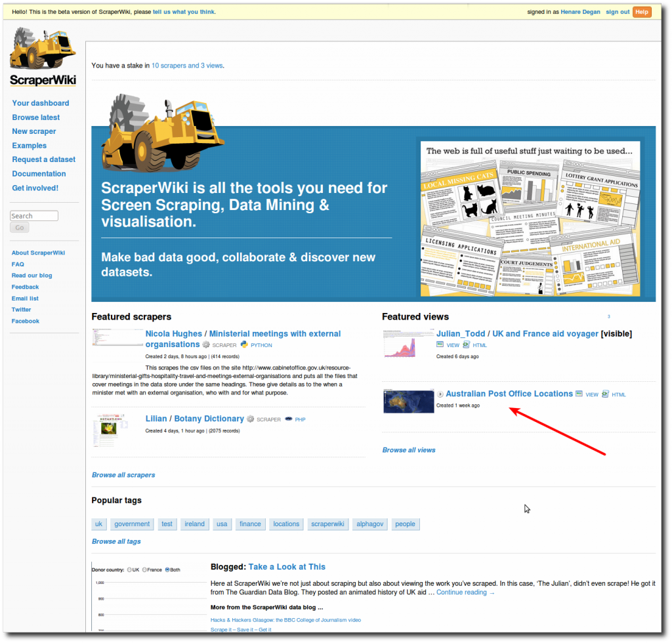Screen dimensions: 672x643
Task: Select the locations tag
Action: [286, 525]
